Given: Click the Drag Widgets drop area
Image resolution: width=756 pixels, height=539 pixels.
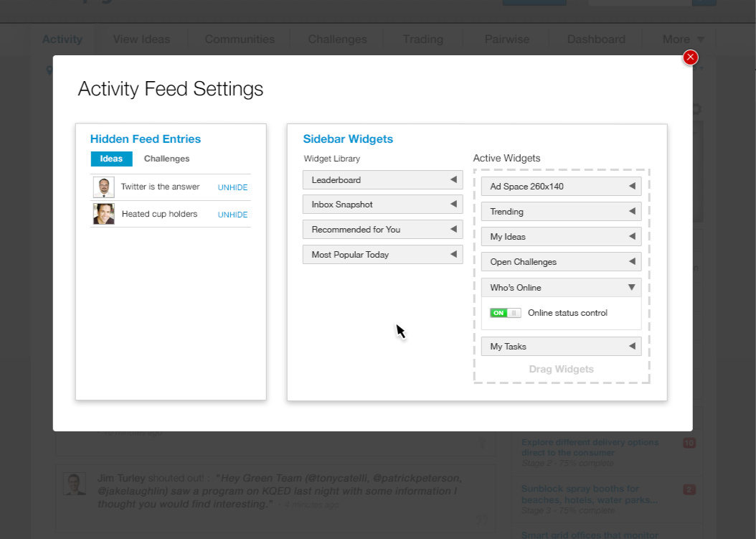Looking at the screenshot, I should 561,370.
